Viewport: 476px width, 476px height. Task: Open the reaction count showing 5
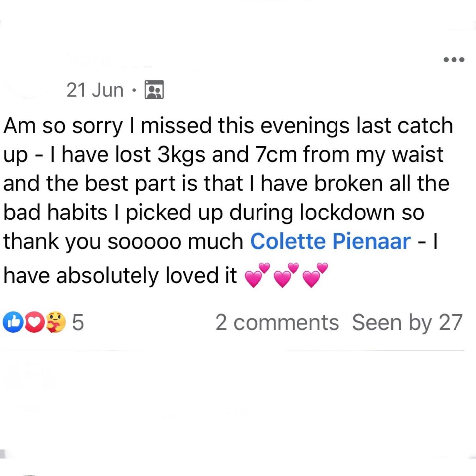[78, 322]
